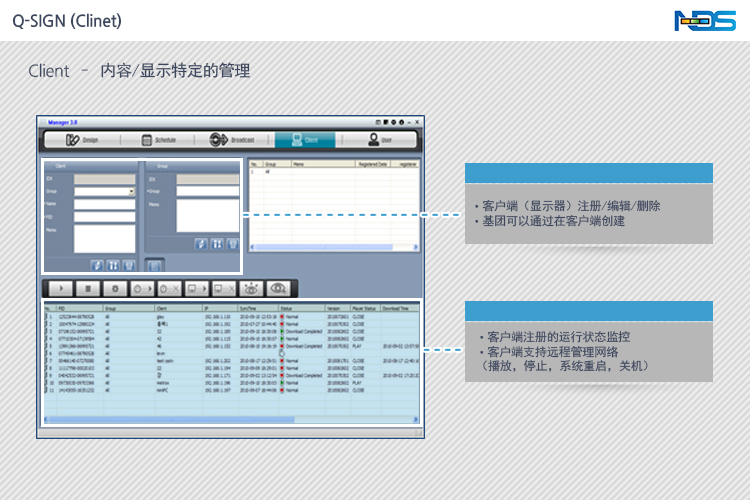The image size is (750, 500).
Task: Click the monitor-with-X toolbar icon
Action: (x=223, y=288)
